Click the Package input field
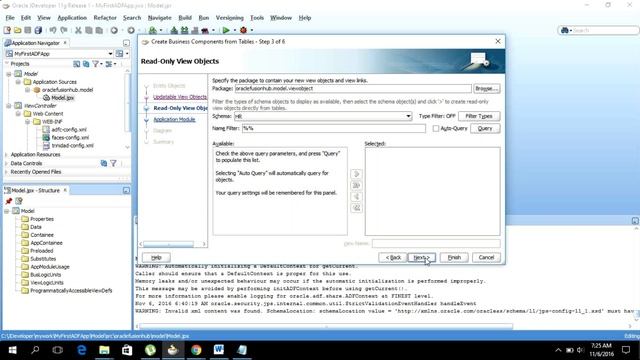The width and height of the screenshot is (640, 360). pyautogui.click(x=353, y=89)
